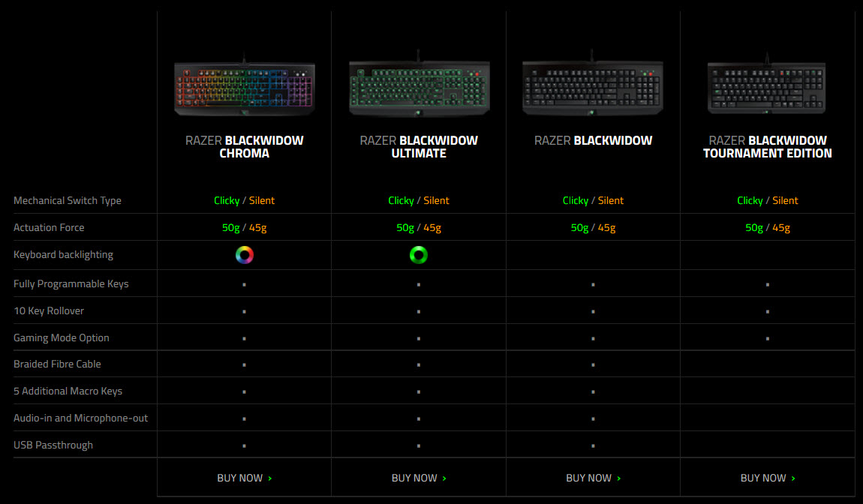Click the BlackWidow Chroma keyboard image

click(245, 85)
